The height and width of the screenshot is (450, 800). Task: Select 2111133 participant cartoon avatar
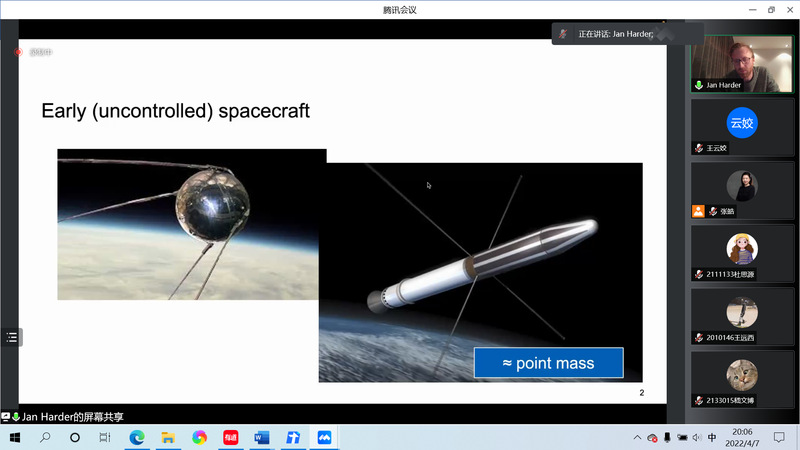point(742,249)
